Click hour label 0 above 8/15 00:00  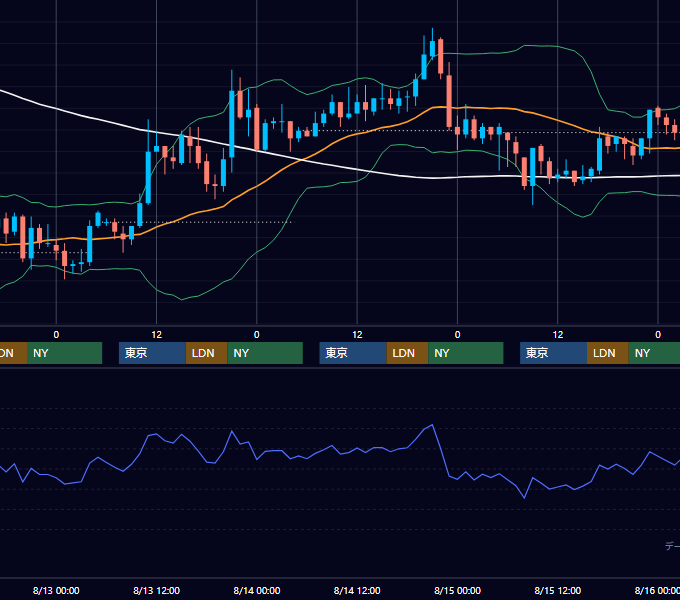(458, 335)
